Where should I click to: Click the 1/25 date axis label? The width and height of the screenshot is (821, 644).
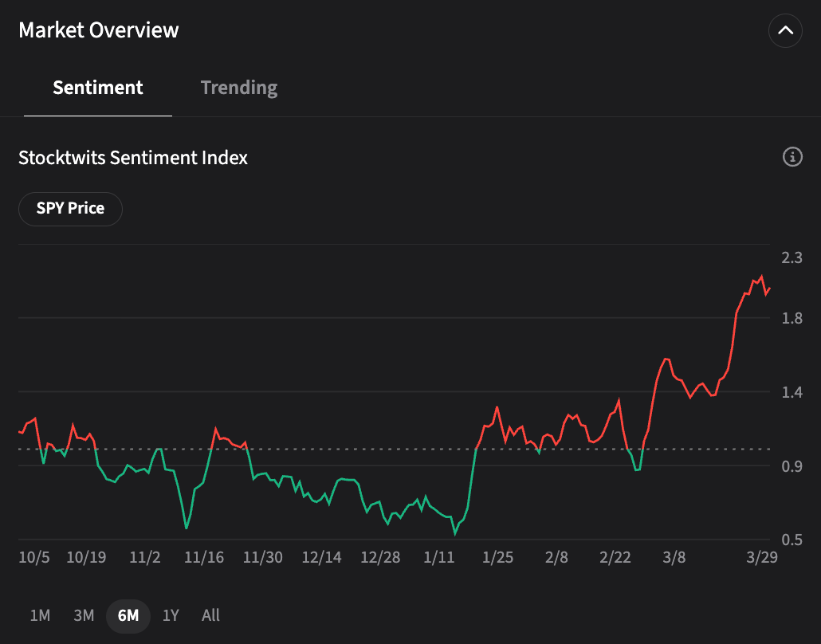[497, 557]
